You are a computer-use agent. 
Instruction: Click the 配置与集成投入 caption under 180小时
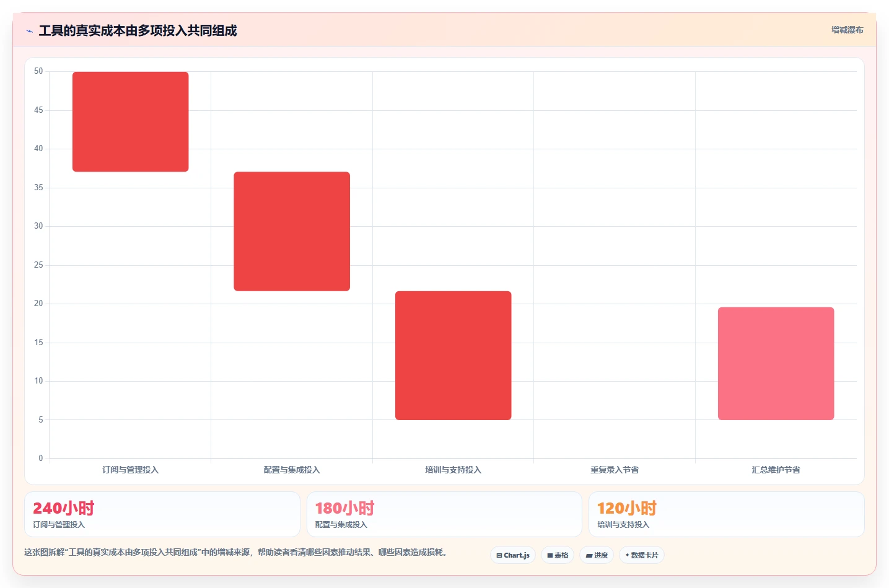pyautogui.click(x=341, y=525)
